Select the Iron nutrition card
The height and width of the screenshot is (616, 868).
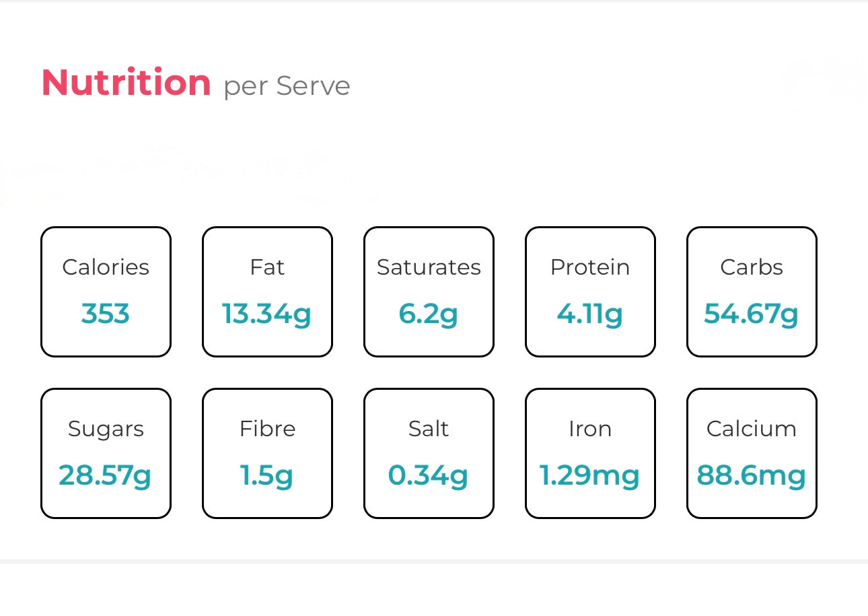tap(590, 452)
